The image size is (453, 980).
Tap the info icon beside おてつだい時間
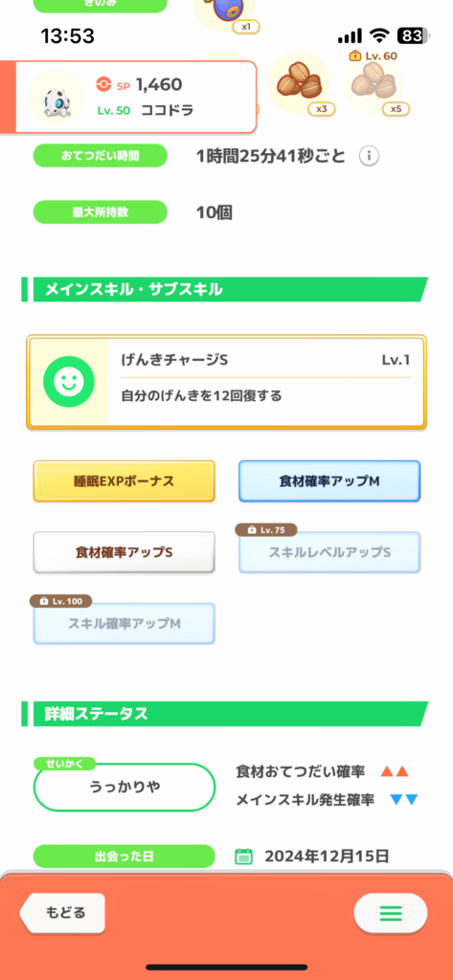[x=369, y=156]
